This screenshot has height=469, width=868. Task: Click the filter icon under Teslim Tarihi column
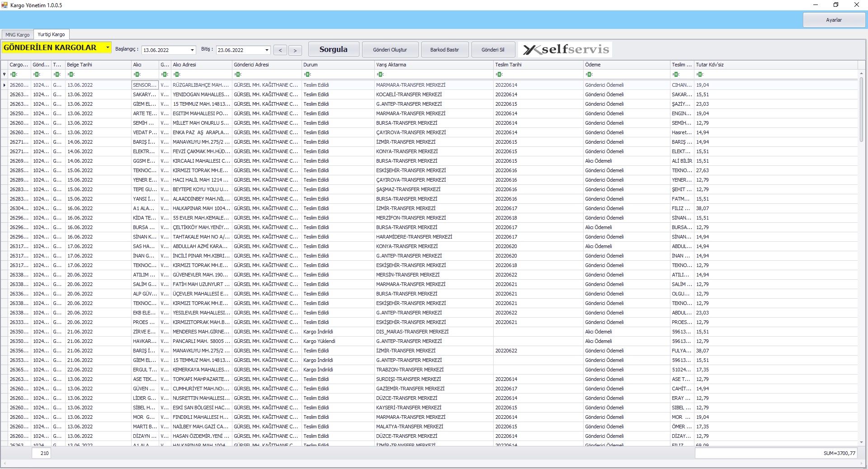pos(499,75)
